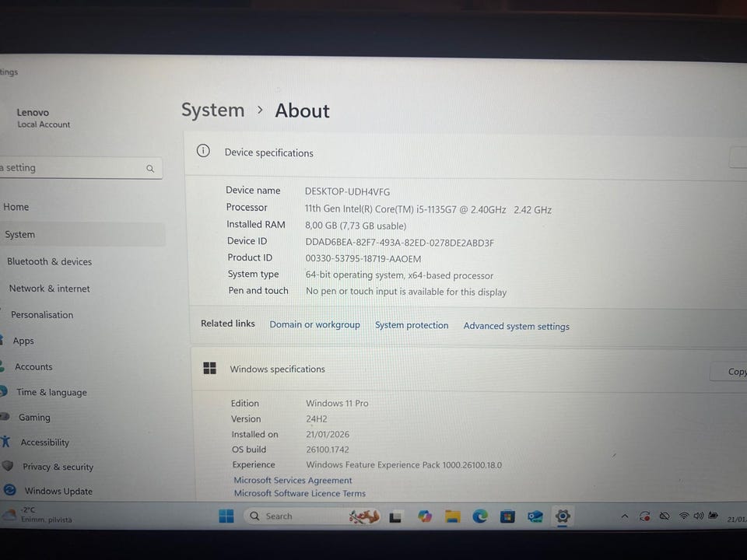This screenshot has height=560, width=747.
Task: Click the Device ID value DDAD6BEA-82F7...
Action: (x=399, y=243)
